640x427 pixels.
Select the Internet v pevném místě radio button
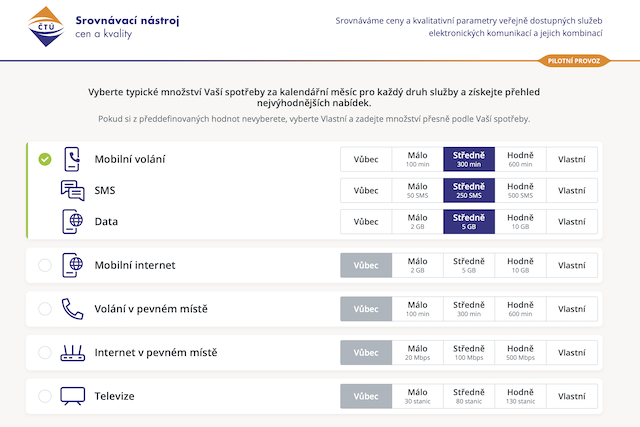(44, 352)
